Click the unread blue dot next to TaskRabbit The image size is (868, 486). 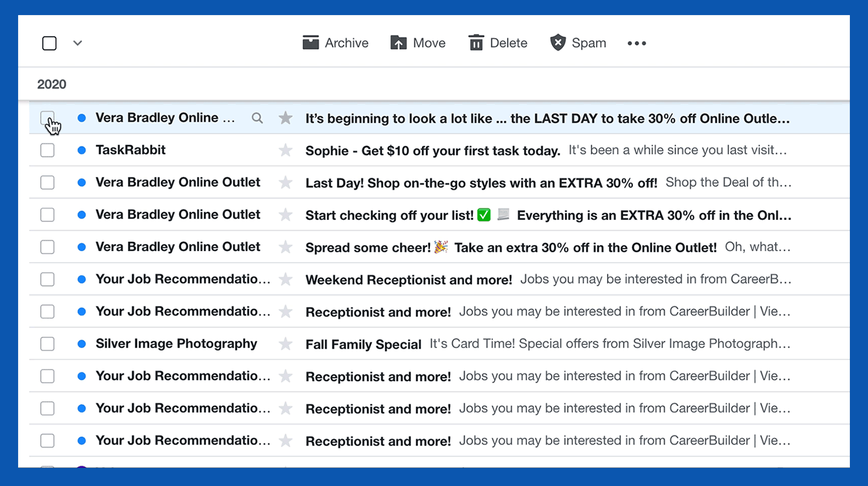(81, 150)
